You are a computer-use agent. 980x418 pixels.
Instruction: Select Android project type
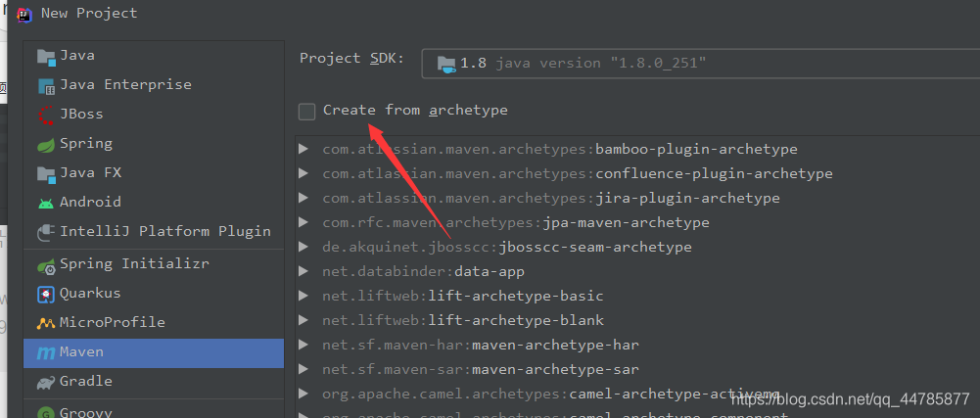(x=154, y=203)
